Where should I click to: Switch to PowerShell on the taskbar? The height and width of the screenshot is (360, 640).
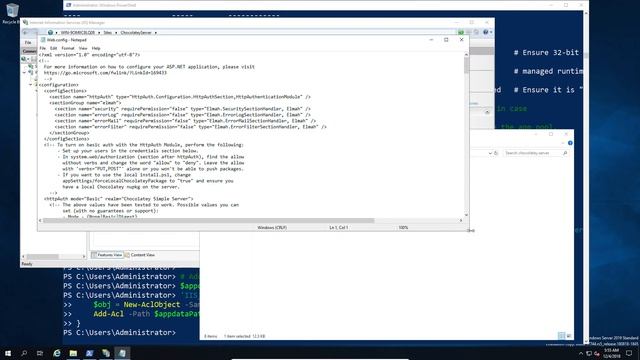(89, 353)
